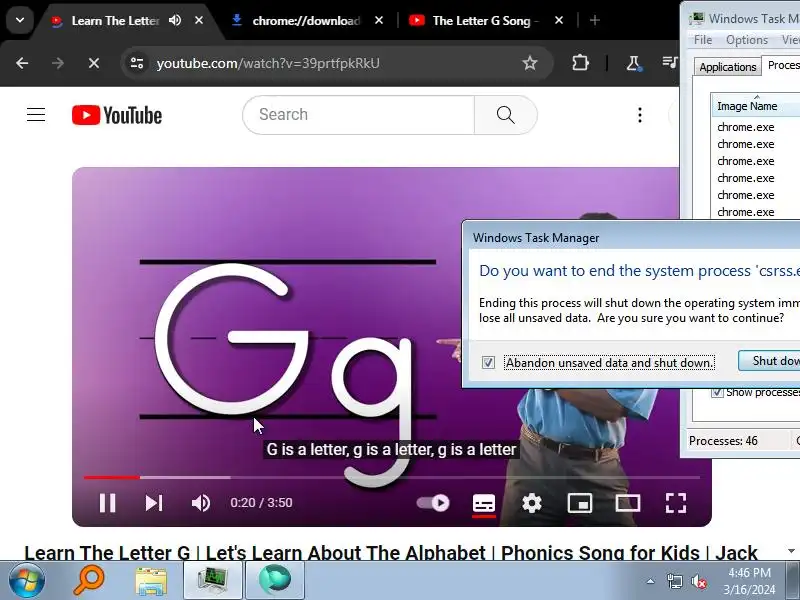Go to YouTube home via logo
The height and width of the screenshot is (600, 800).
[117, 115]
